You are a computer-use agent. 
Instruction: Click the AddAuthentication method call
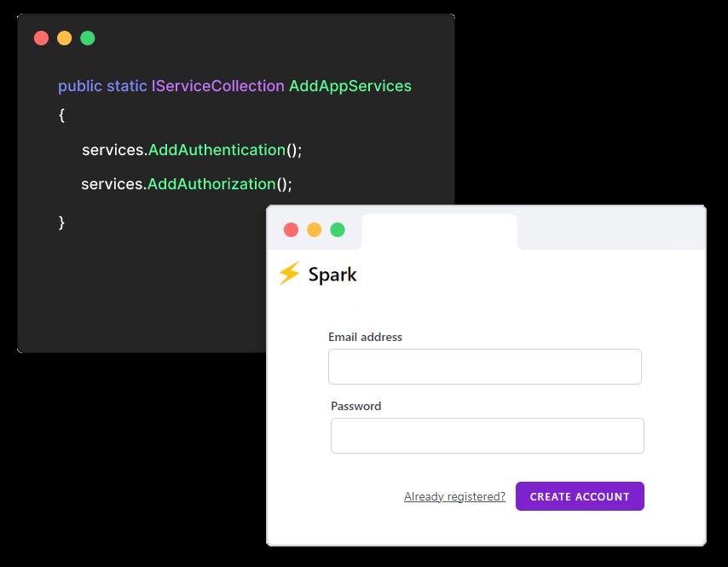pyautogui.click(x=217, y=150)
